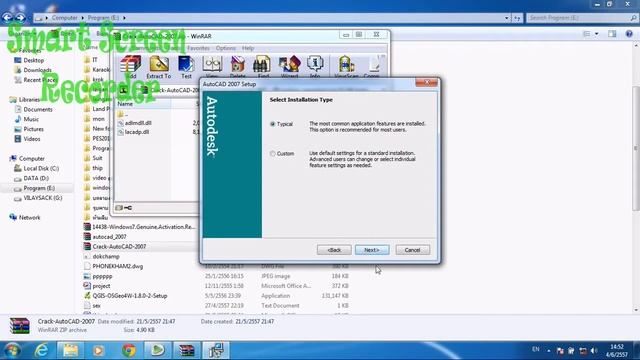The image size is (640, 360).
Task: Toggle the Explorer preview pane icon
Action: pos(612,34)
